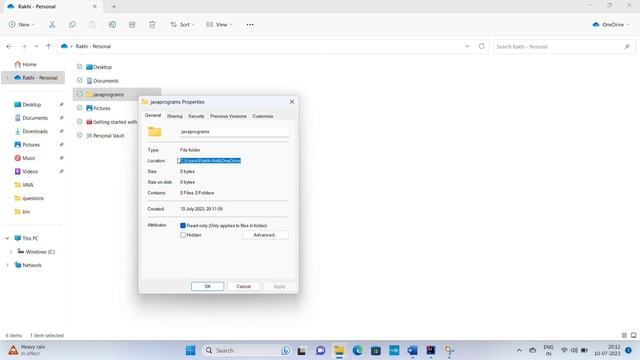
Task: Toggle the Read-only attribute checkbox
Action: (x=183, y=225)
